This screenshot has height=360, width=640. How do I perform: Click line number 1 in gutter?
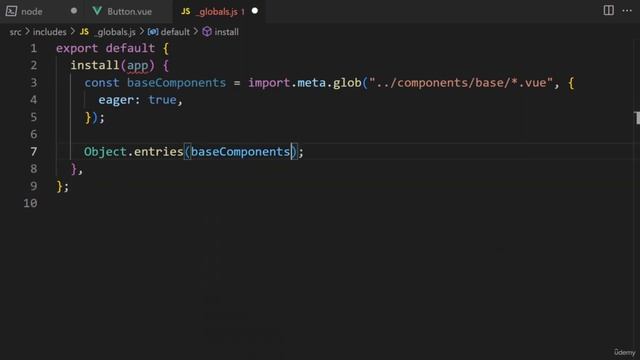coord(33,49)
